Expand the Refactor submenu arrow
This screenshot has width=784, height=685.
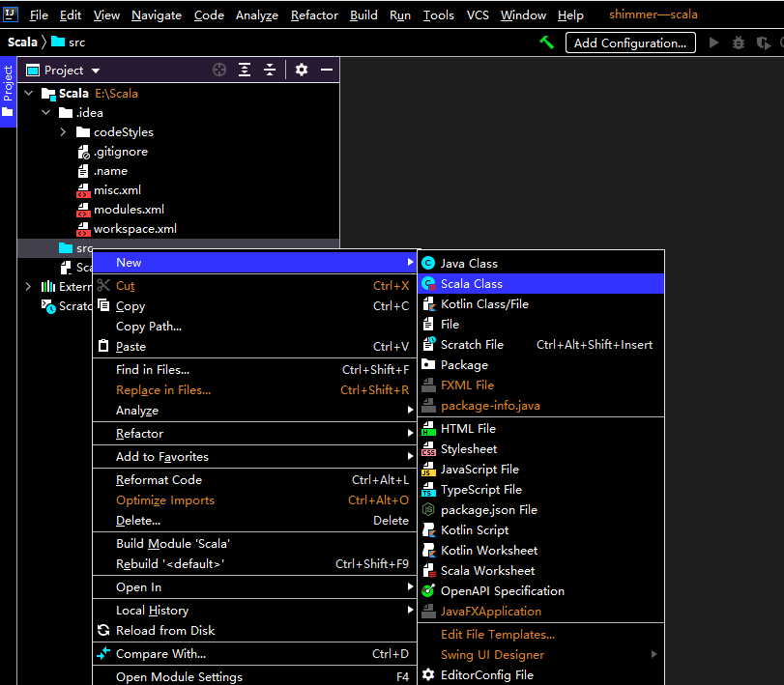coord(410,433)
